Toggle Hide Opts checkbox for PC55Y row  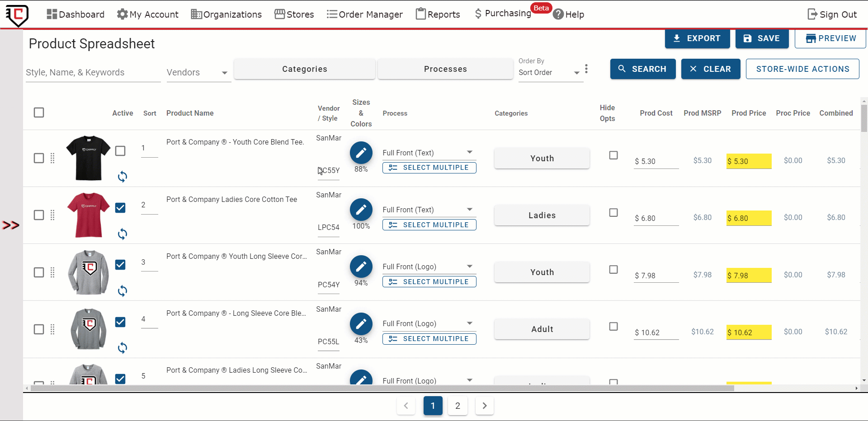pos(613,155)
